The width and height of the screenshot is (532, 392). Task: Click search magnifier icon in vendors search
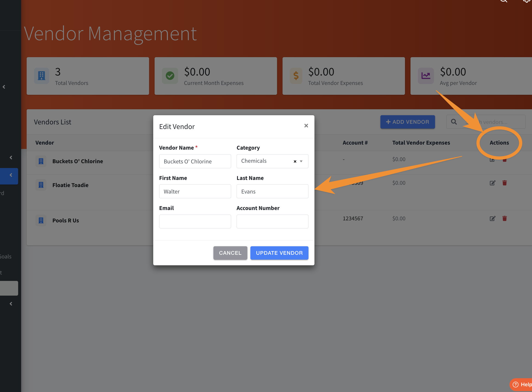(x=454, y=122)
